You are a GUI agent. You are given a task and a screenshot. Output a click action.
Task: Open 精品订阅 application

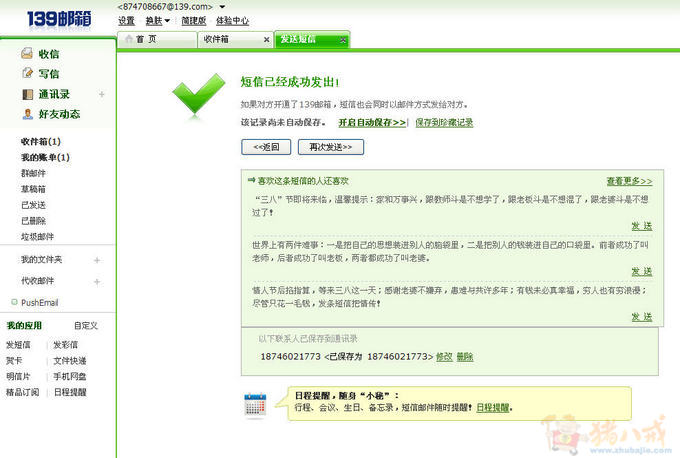(23, 392)
